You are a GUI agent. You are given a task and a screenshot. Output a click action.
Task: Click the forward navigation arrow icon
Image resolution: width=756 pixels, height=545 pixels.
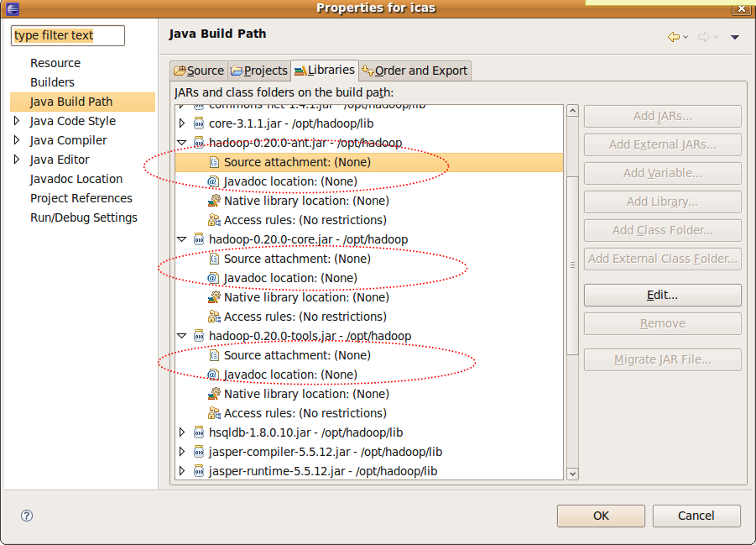[704, 37]
